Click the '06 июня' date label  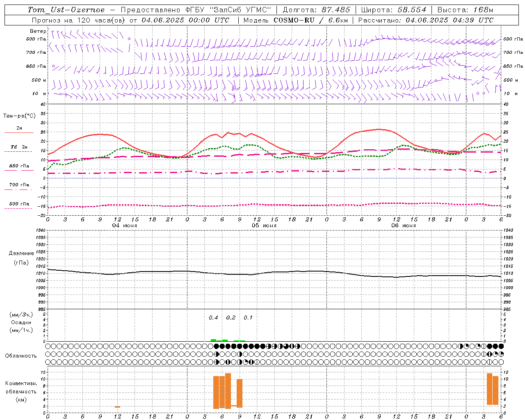403,226
